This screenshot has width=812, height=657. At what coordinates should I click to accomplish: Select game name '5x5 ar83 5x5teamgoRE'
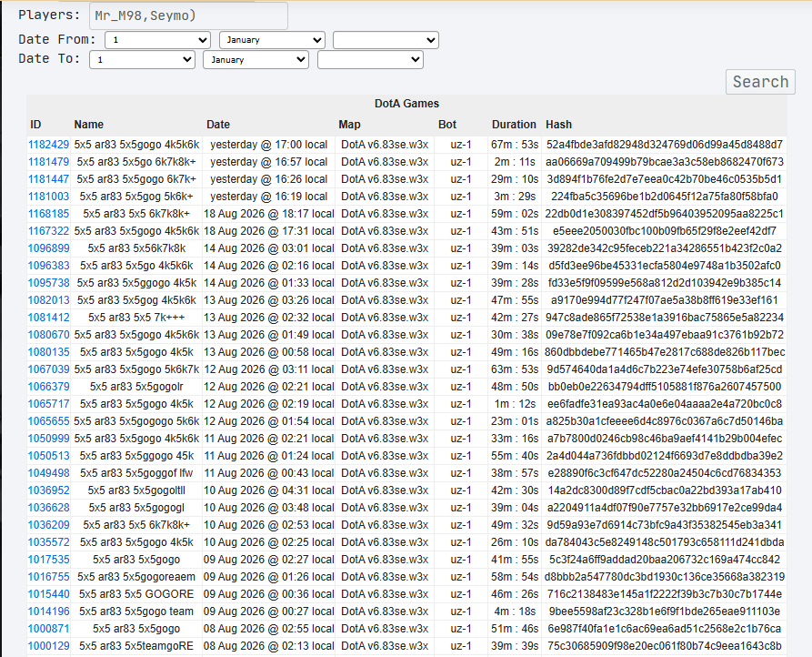[x=136, y=646]
